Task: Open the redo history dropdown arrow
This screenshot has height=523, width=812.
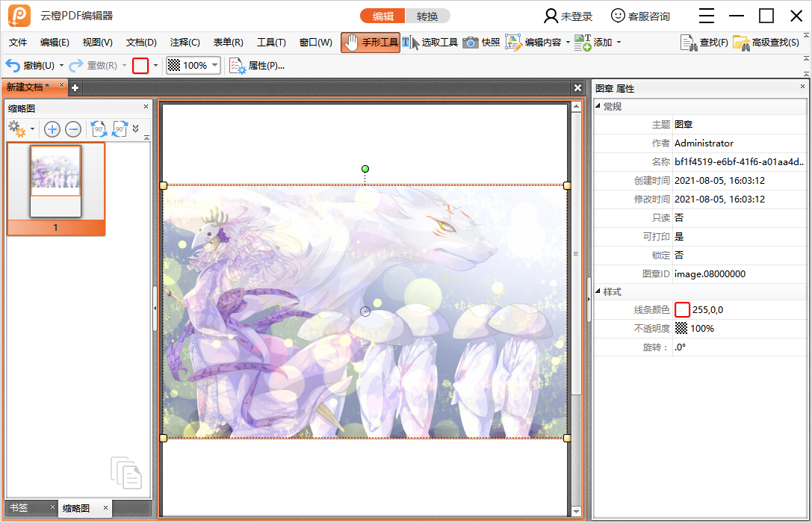Action: coord(124,66)
